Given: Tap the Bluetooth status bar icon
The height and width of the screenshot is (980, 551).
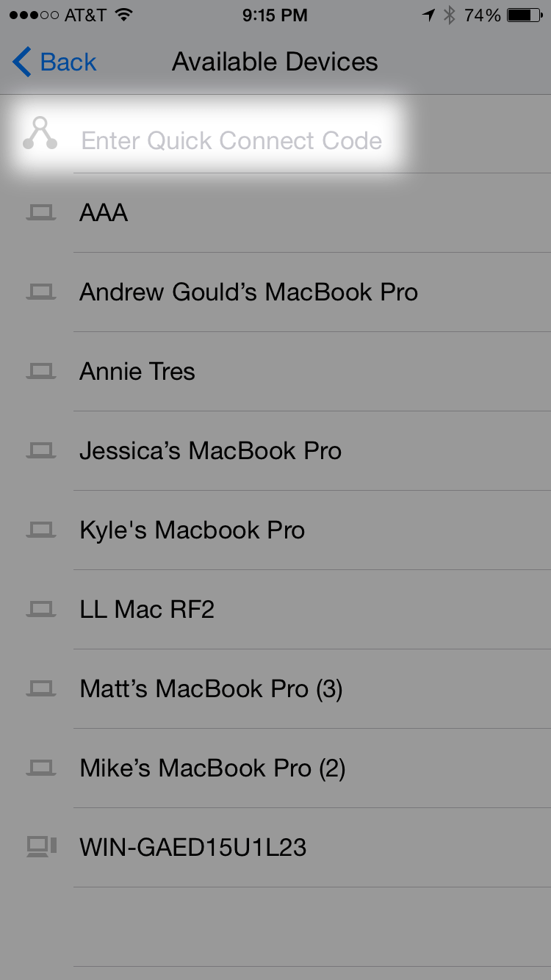Looking at the screenshot, I should (450, 15).
